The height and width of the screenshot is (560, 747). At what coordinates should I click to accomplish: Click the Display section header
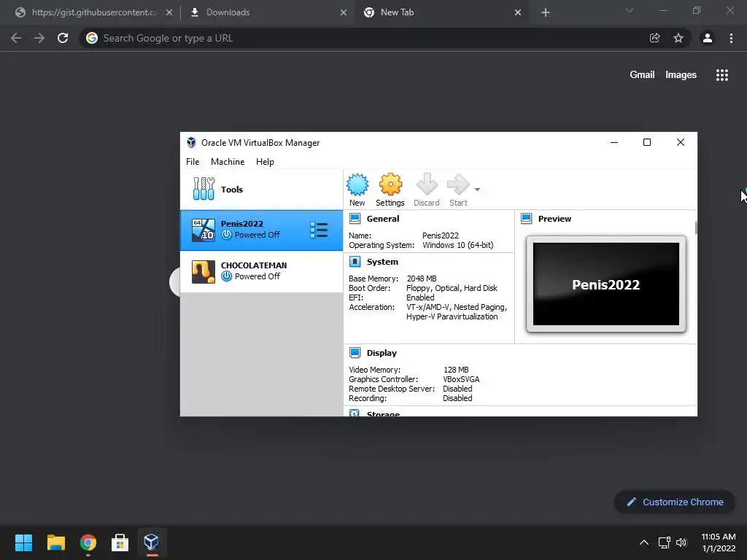click(382, 353)
